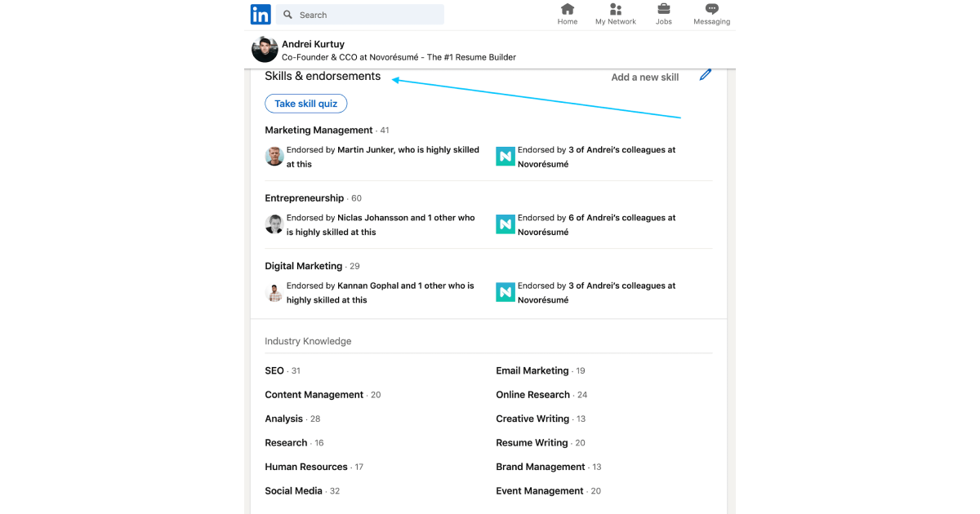The image size is (980, 514).
Task: Click Add a new skill
Action: click(645, 78)
